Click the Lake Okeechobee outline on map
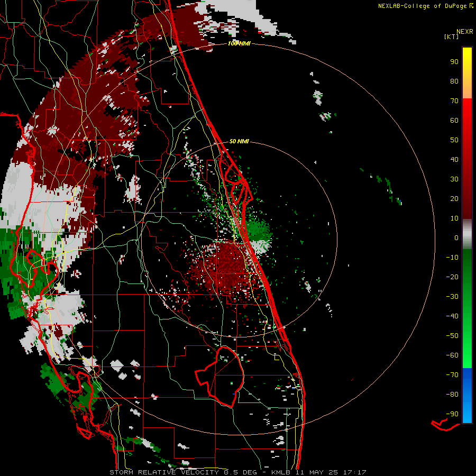The image size is (476, 476). (220, 377)
